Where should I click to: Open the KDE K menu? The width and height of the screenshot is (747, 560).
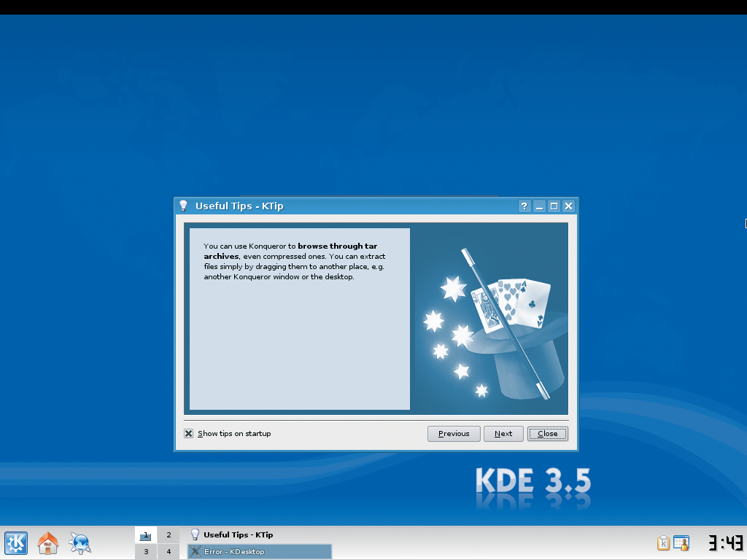click(16, 542)
